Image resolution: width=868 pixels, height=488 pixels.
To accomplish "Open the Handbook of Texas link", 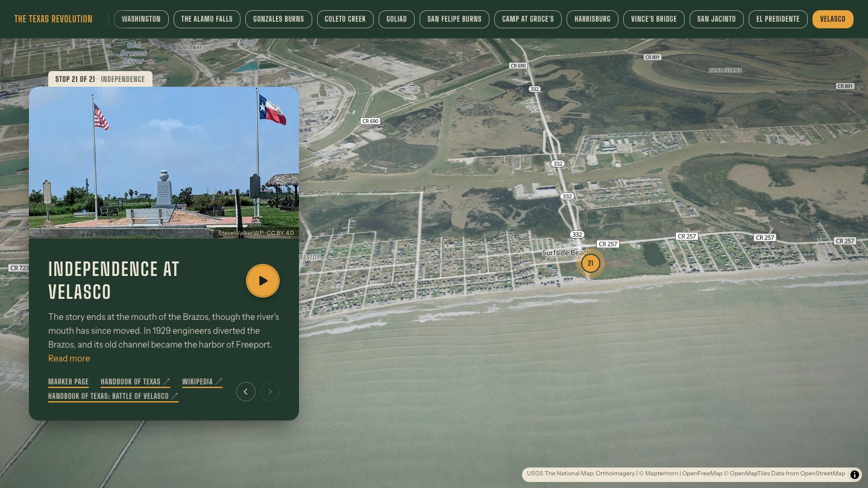I will [136, 382].
